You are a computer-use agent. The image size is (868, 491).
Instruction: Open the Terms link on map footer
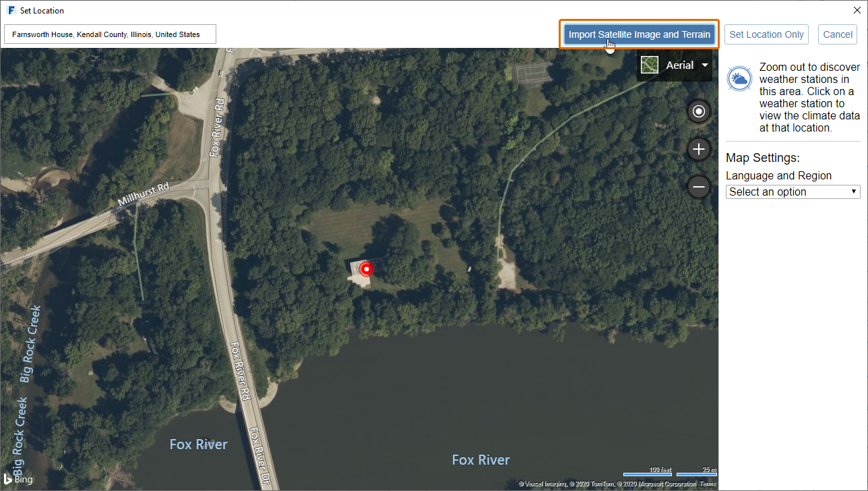(708, 484)
